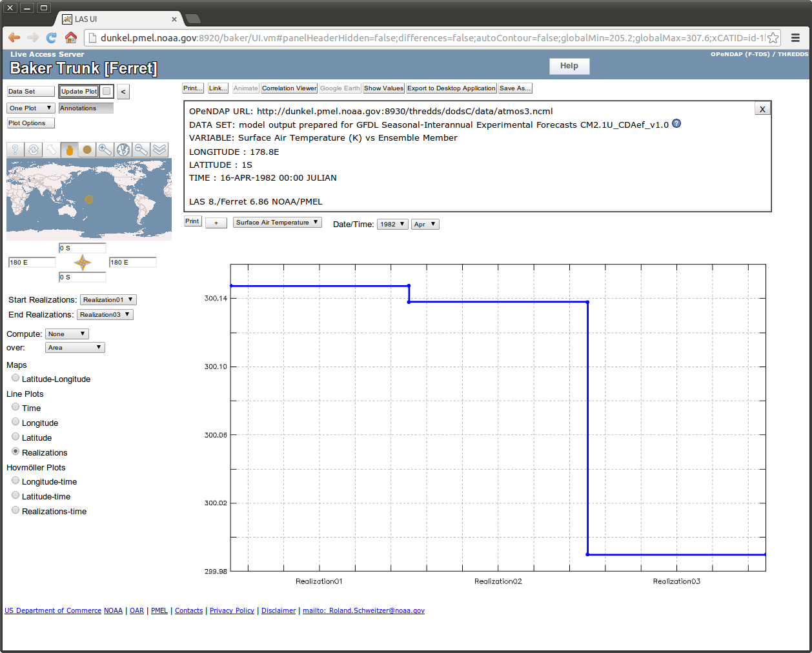Select Latitude line plot radio button
Viewport: 812px width, 653px height.
[x=15, y=437]
